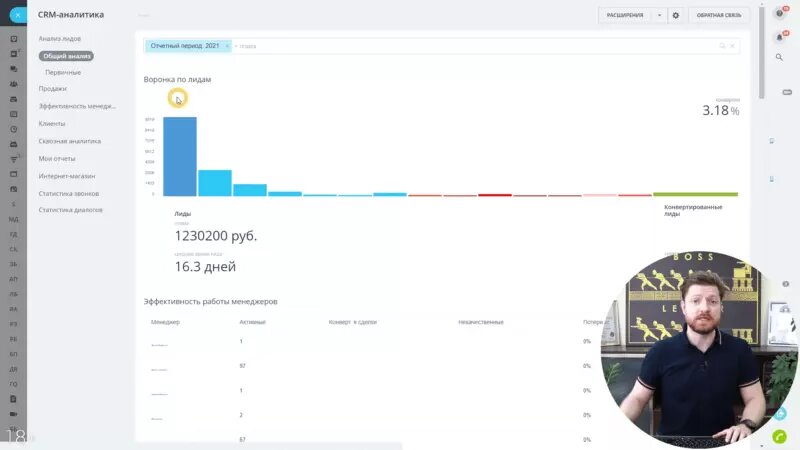The height and width of the screenshot is (450, 800).
Task: Open the help question mark icon
Action: (x=779, y=13)
